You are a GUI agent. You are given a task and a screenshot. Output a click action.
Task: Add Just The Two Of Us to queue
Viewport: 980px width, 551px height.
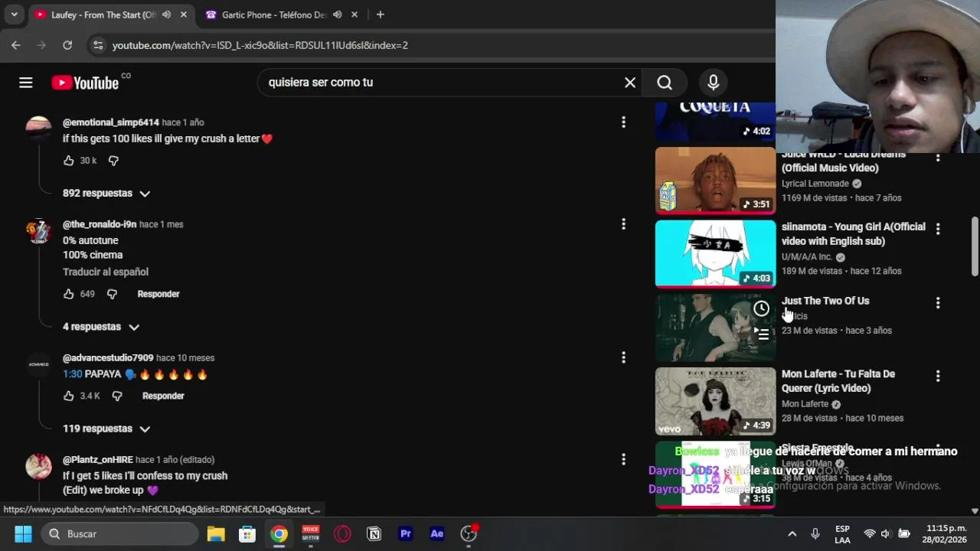coord(761,334)
